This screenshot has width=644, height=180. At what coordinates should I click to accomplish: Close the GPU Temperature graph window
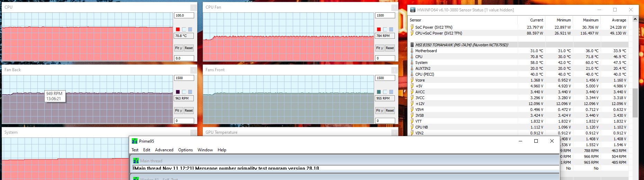(x=394, y=133)
